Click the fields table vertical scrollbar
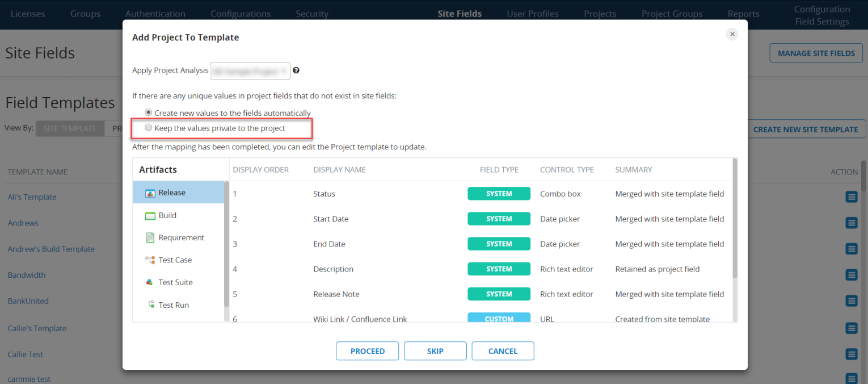 (x=735, y=222)
